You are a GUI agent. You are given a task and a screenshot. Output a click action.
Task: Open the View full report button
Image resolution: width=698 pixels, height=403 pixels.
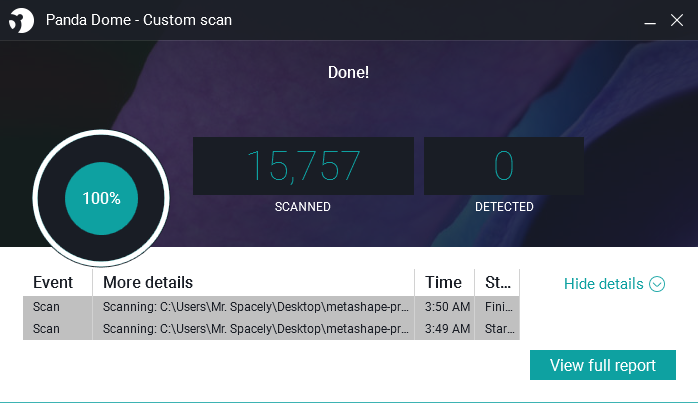pyautogui.click(x=603, y=365)
